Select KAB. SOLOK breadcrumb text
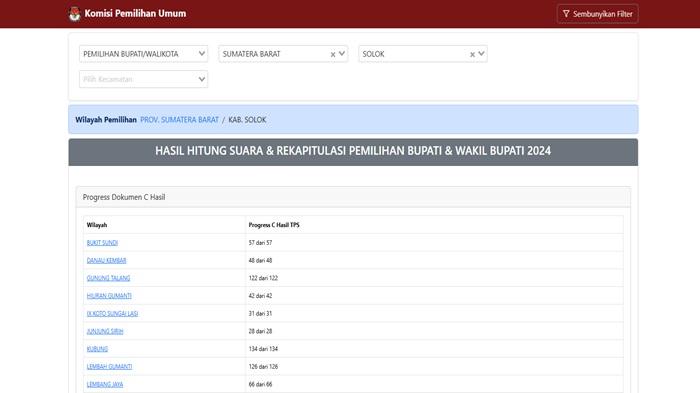 click(247, 120)
